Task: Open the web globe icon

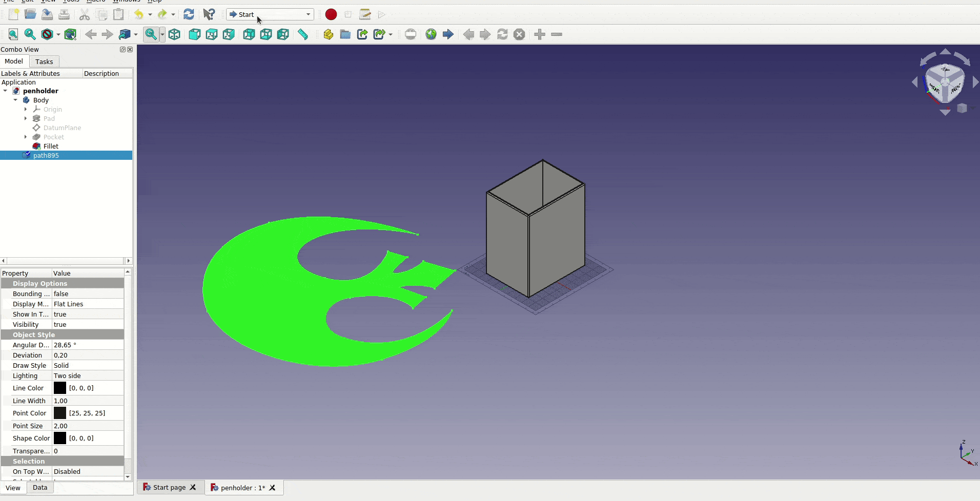Action: pos(431,34)
